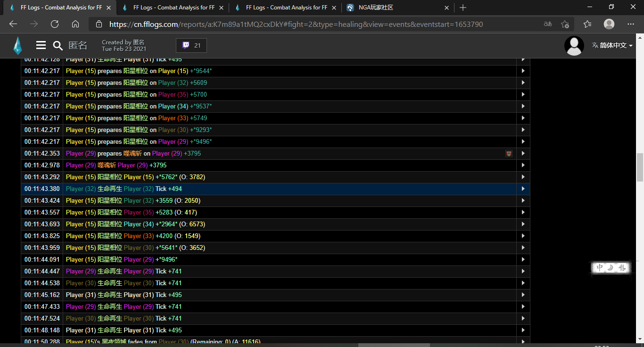Expand the event row at 00:11:43.380
This screenshot has height=347, width=644.
pyautogui.click(x=523, y=189)
